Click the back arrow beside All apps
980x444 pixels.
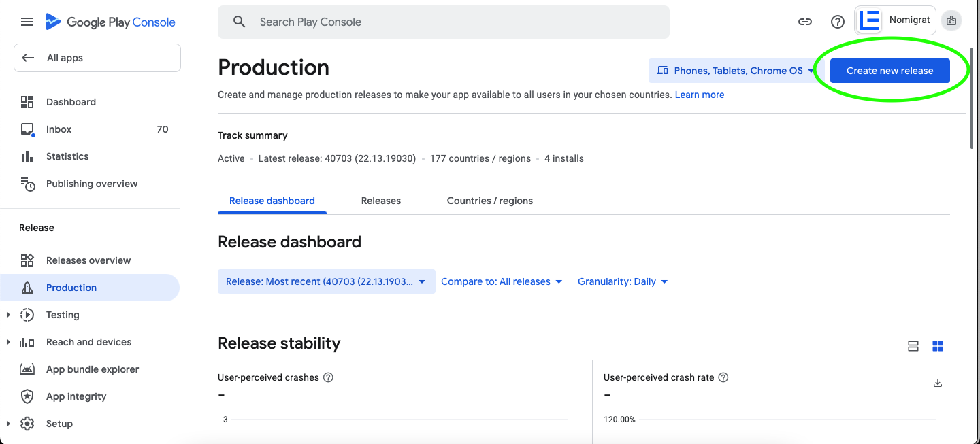click(28, 58)
